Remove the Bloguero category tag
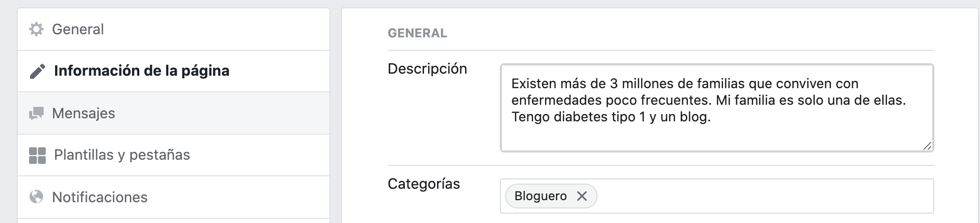This screenshot has width=980, height=223. 582,196
